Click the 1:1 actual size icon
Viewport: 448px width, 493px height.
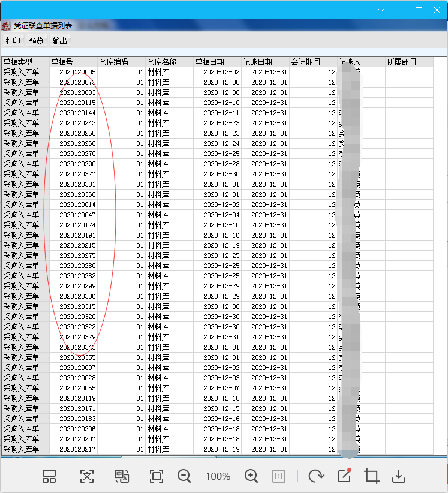[278, 476]
